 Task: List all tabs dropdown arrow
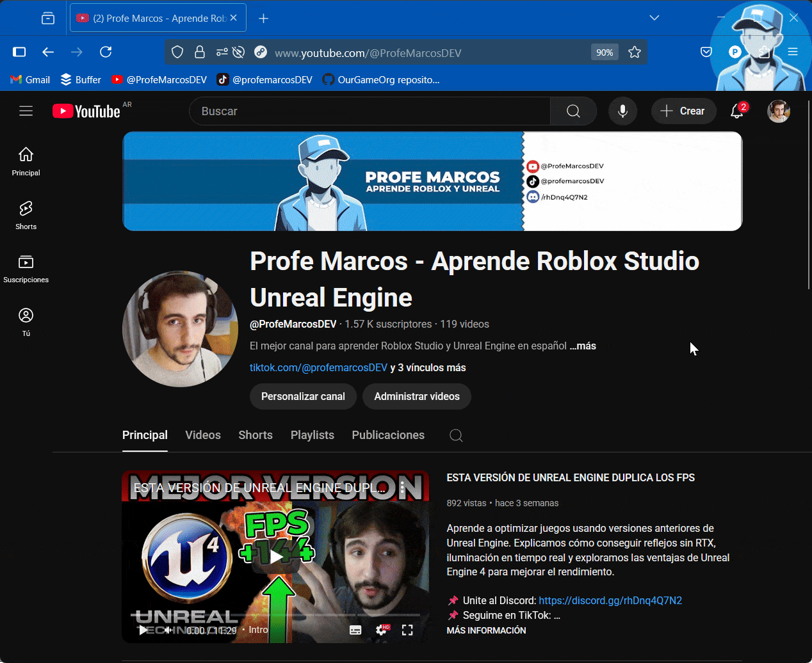(654, 18)
